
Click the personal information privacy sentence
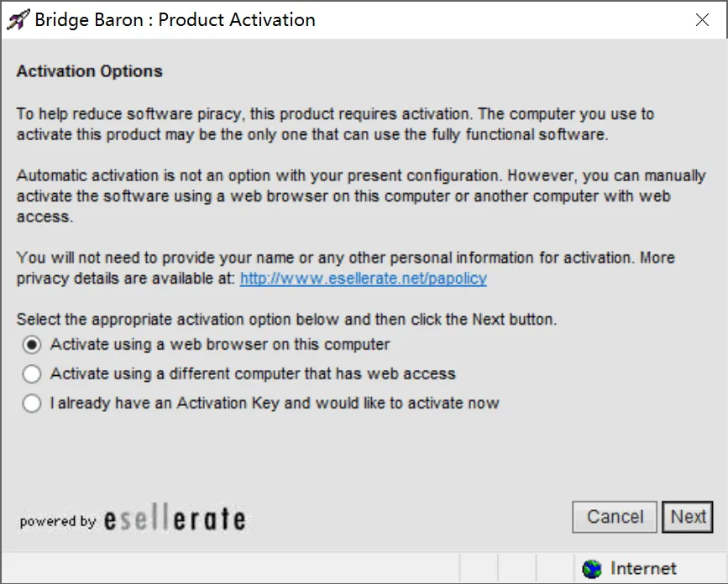[345, 269]
